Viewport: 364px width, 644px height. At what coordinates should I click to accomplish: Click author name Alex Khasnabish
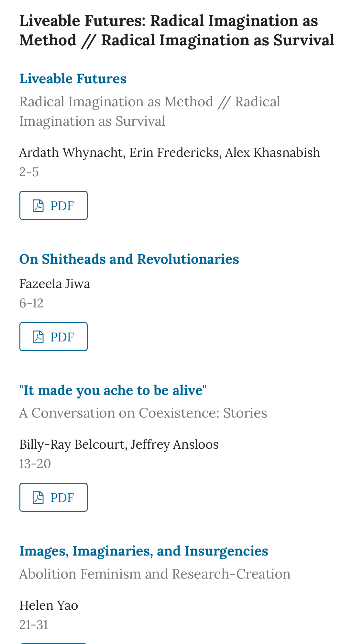(x=272, y=153)
